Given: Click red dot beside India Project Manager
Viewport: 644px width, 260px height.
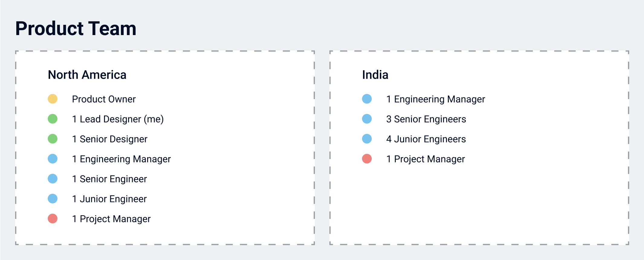Looking at the screenshot, I should 367,159.
